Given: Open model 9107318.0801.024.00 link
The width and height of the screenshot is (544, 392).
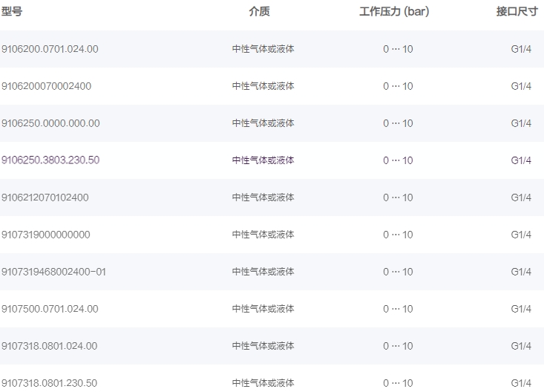Looking at the screenshot, I should coord(49,346).
